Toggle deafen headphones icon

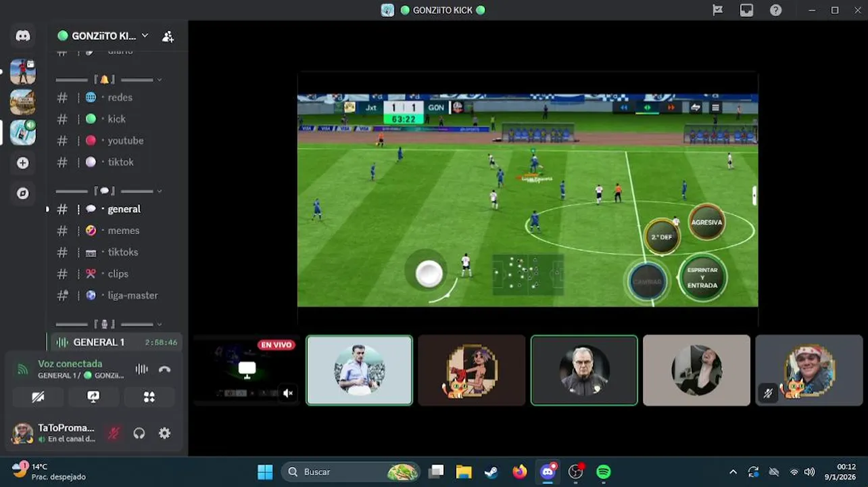coord(139,434)
